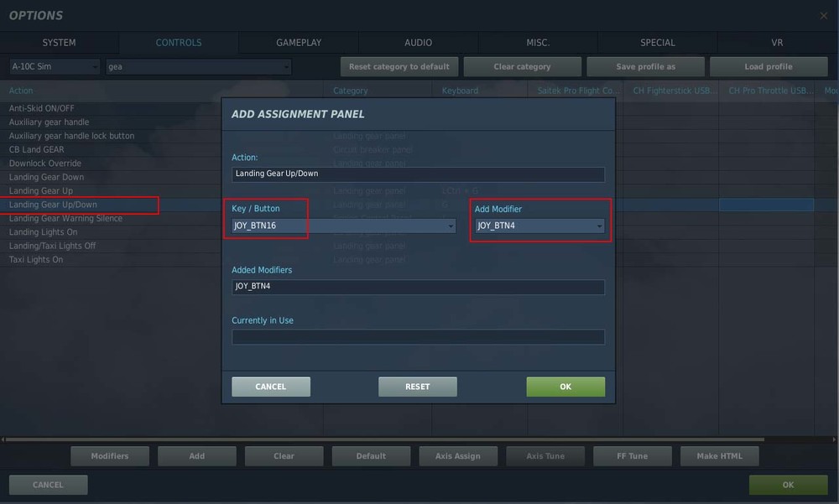839x504 pixels.
Task: Click the Default button
Action: point(371,456)
